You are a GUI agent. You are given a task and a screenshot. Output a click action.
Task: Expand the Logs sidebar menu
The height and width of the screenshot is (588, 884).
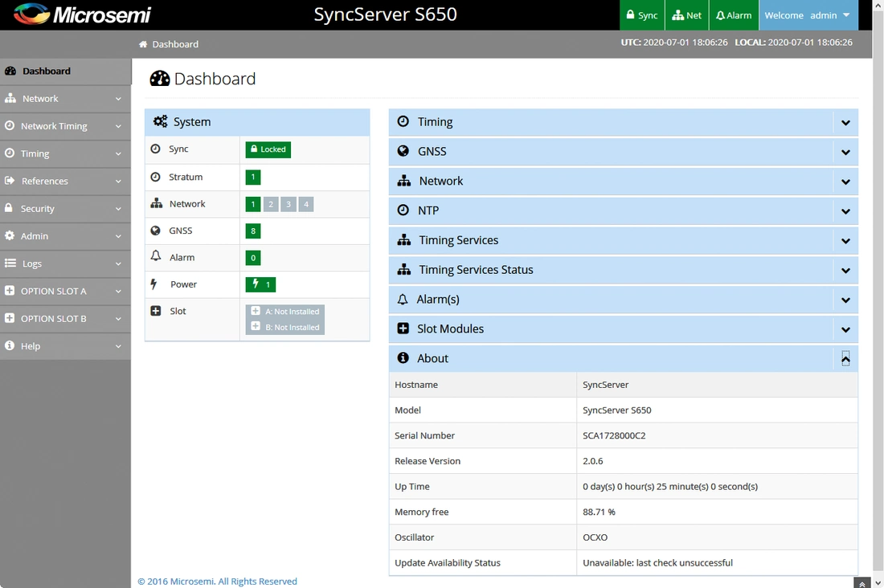(65, 263)
